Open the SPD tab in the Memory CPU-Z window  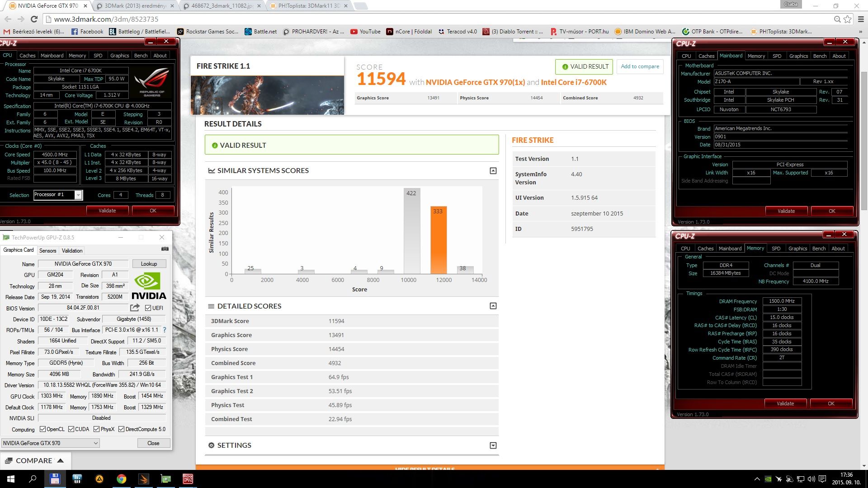pyautogui.click(x=776, y=249)
